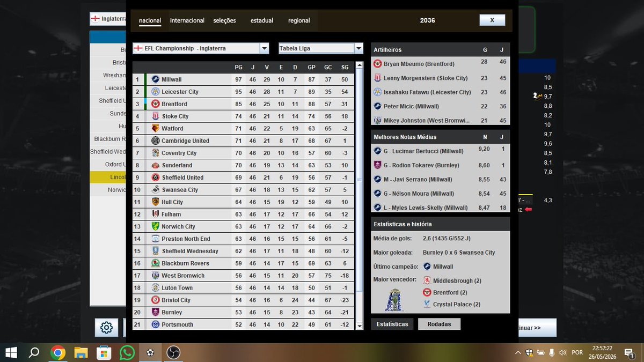Click the Blackburn Rovers crest in row 16
644x362 pixels.
pyautogui.click(x=156, y=263)
